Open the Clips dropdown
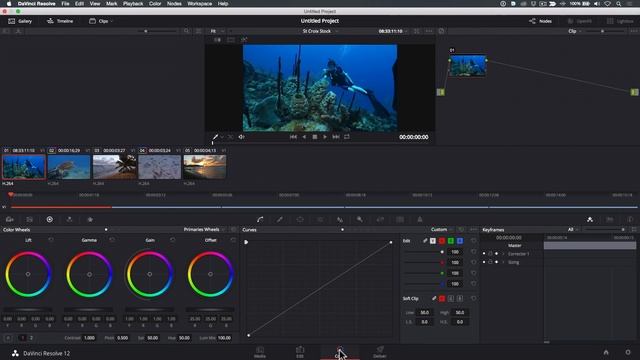The image size is (640, 360). 101,21
